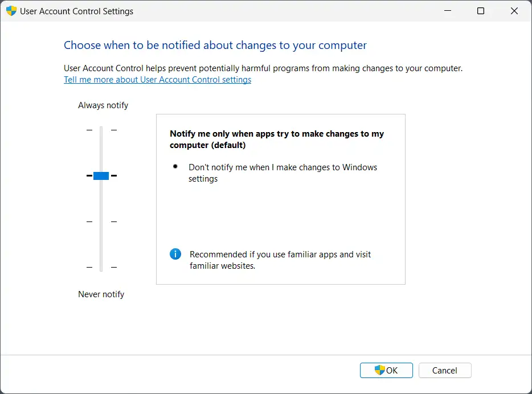This screenshot has height=394, width=532.
Task: Minimize the User Account Control Settings window
Action: (x=448, y=11)
